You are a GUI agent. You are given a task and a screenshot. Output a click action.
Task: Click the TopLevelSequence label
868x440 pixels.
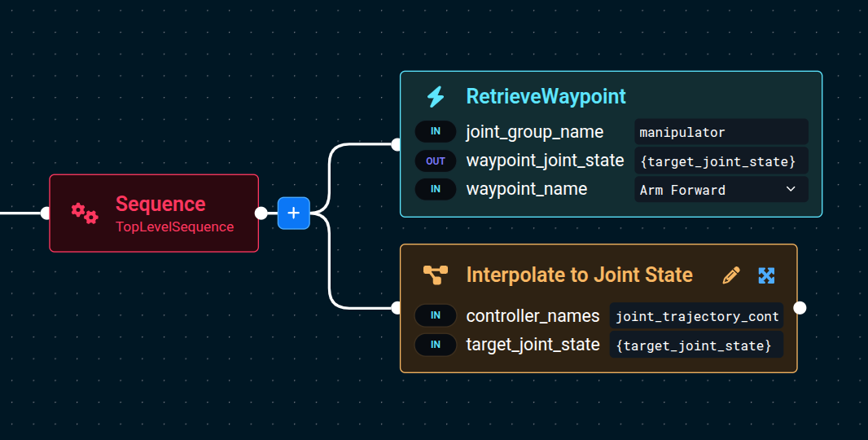pyautogui.click(x=175, y=227)
